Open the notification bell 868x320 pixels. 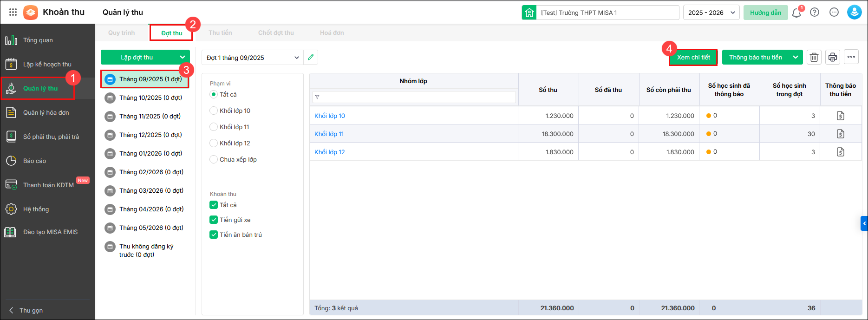coord(796,13)
